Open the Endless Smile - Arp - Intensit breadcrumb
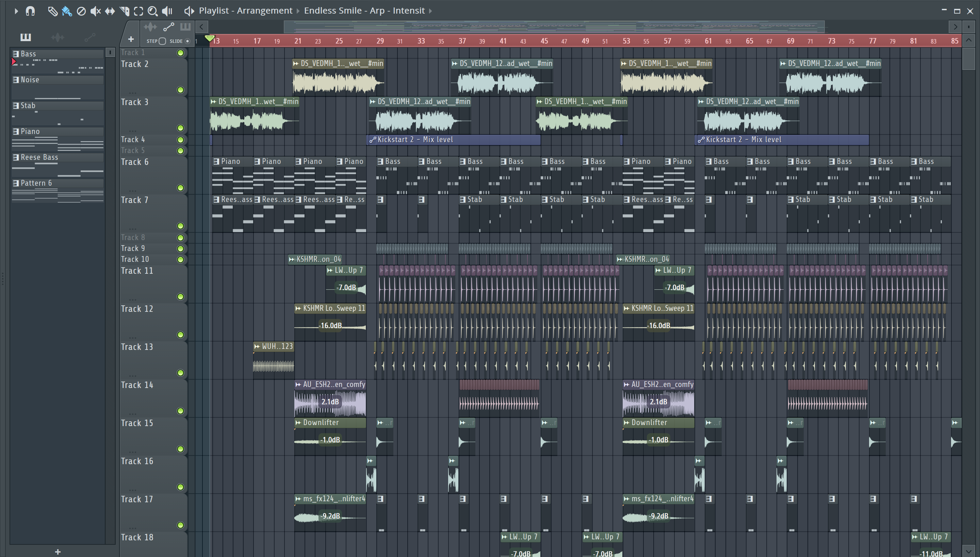 click(364, 11)
